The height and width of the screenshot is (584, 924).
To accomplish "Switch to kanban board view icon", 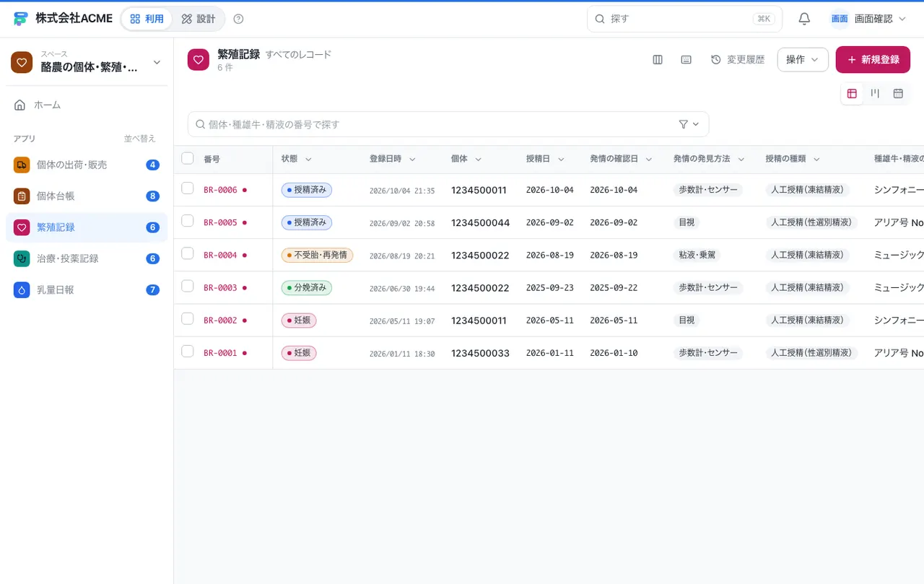I will coord(875,93).
